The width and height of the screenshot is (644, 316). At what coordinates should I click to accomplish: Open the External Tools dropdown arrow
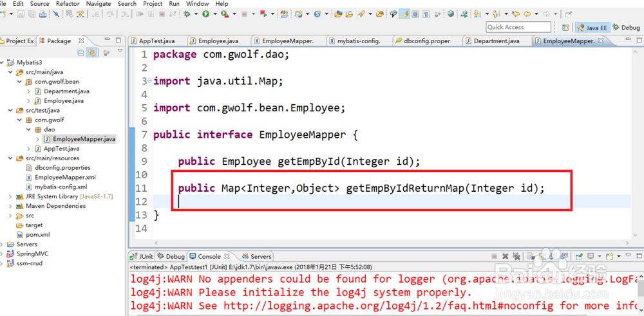pos(234,14)
